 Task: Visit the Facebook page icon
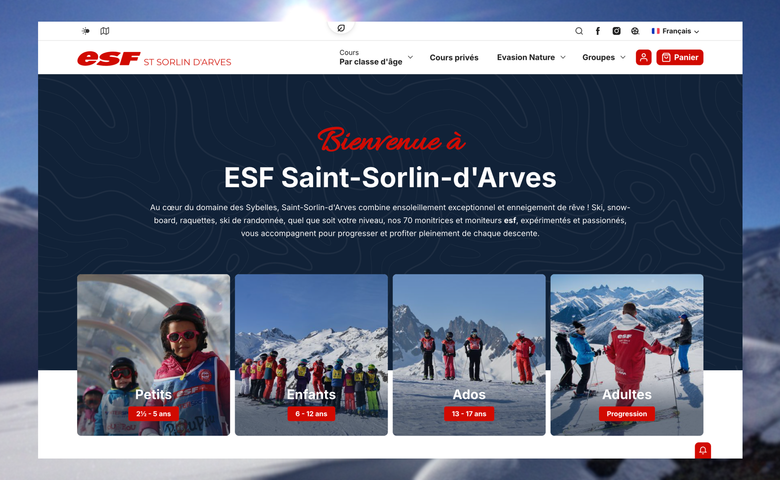(x=597, y=31)
